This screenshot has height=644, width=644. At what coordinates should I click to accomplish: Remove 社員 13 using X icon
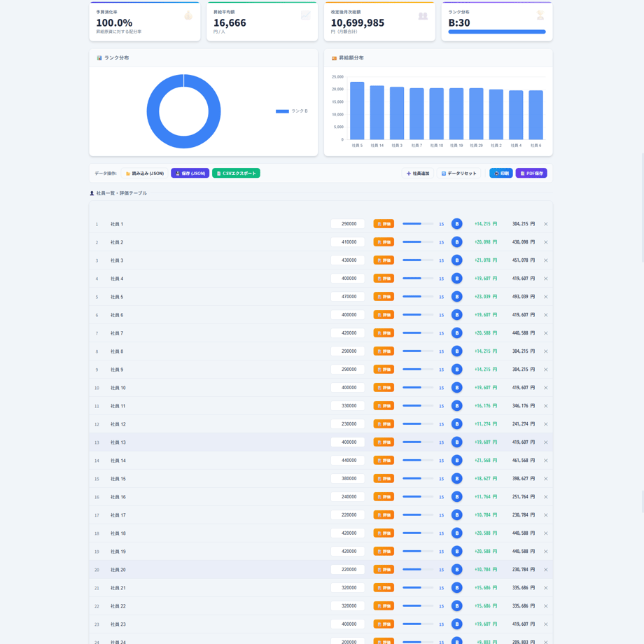tap(545, 442)
